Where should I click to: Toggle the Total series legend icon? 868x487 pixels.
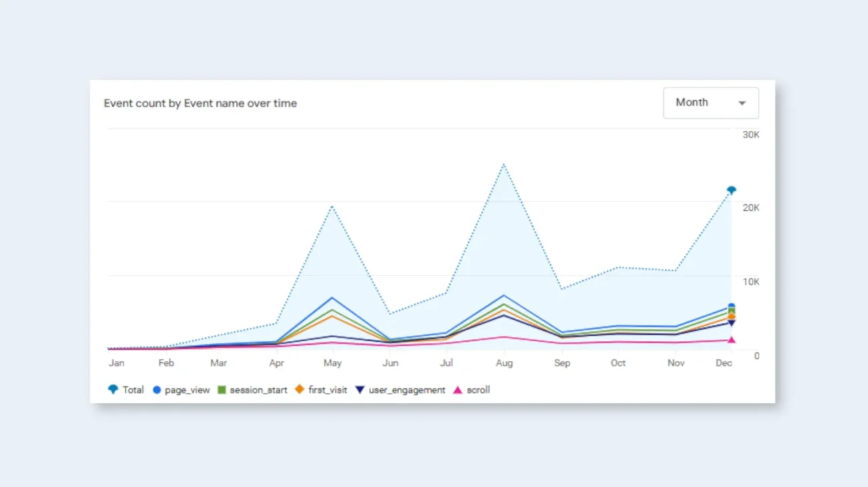113,390
